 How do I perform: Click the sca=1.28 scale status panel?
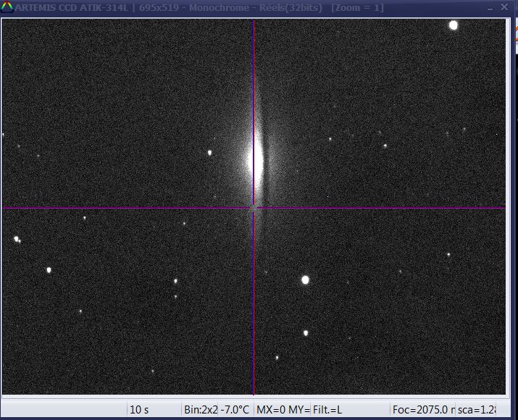coord(477,410)
